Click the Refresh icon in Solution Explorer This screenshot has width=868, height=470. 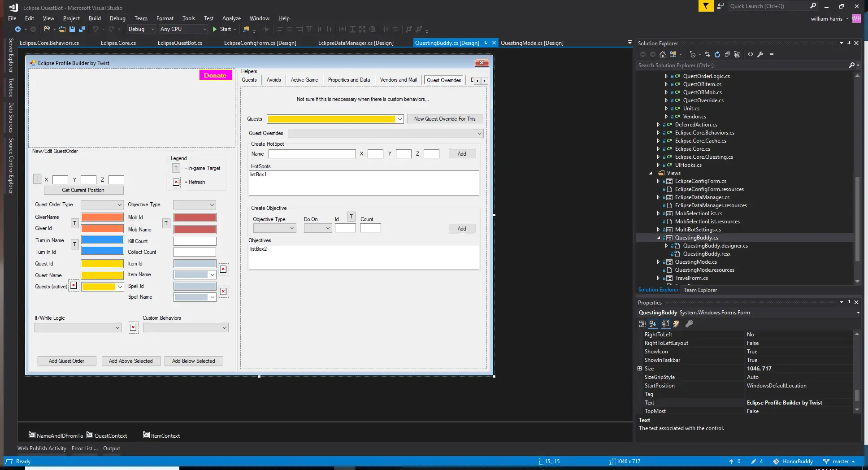click(717, 54)
